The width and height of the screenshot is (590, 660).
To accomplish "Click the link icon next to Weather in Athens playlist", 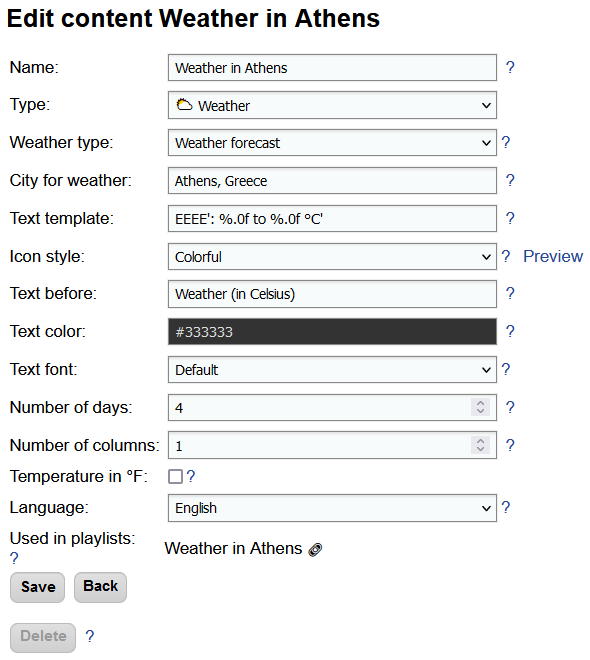I will tap(315, 550).
